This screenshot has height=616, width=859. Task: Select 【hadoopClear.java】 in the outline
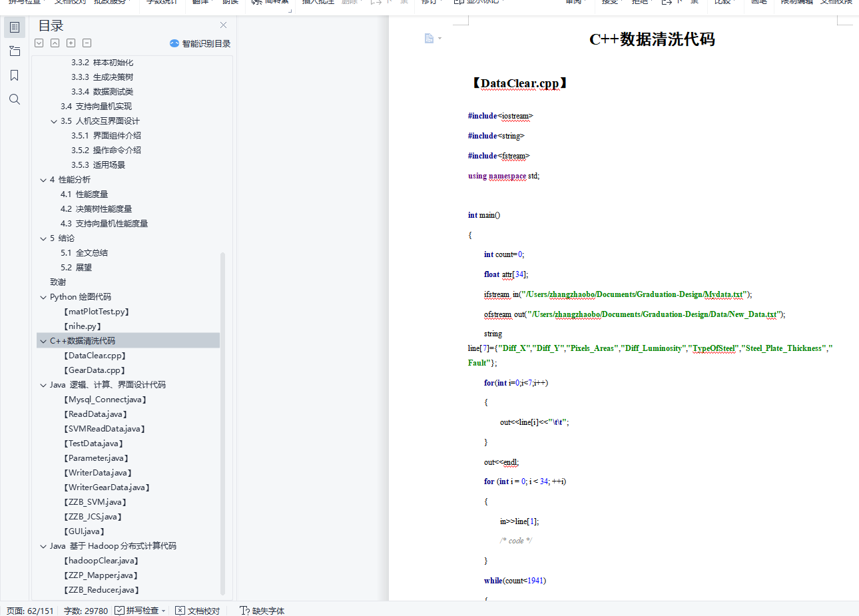(x=101, y=561)
